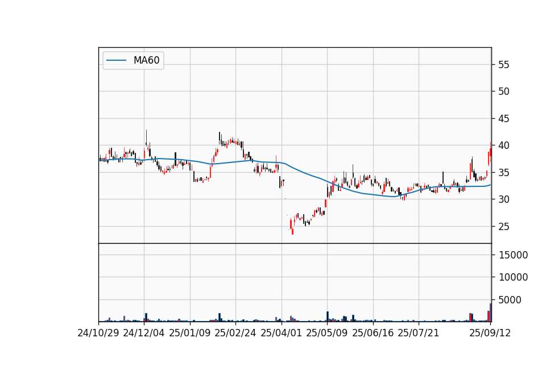Click the volume axis value 15000
Screen dimensions: 546x392
[x=513, y=255]
